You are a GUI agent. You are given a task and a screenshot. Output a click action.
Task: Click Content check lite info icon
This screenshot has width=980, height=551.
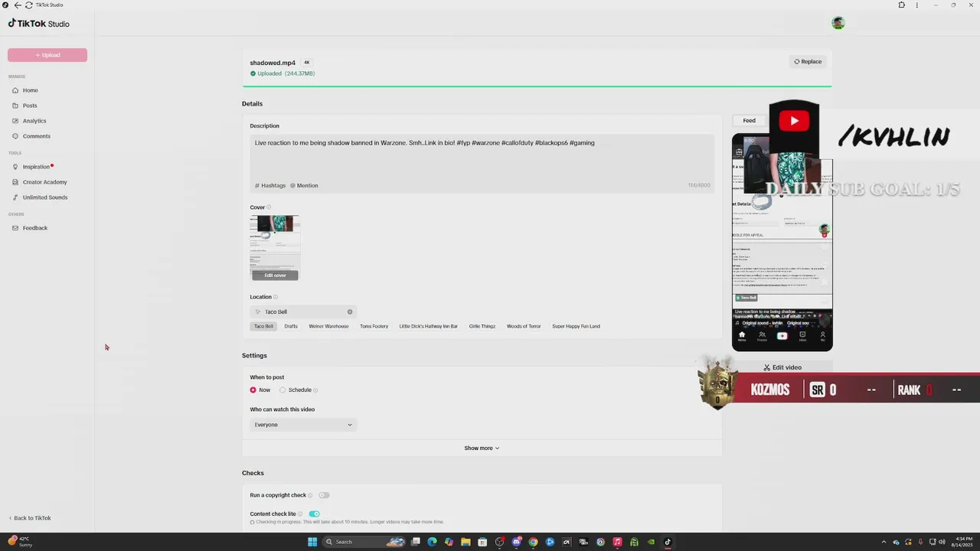300,514
